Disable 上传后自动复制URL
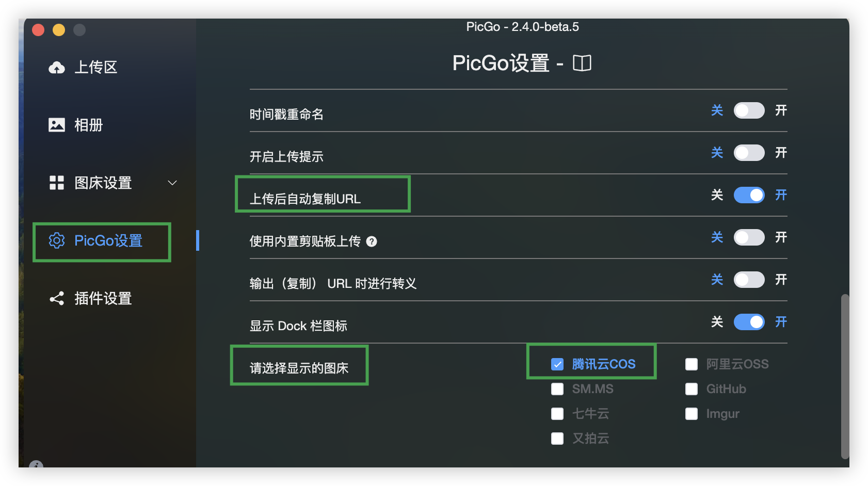Screen dimensions: 868x486 749,195
